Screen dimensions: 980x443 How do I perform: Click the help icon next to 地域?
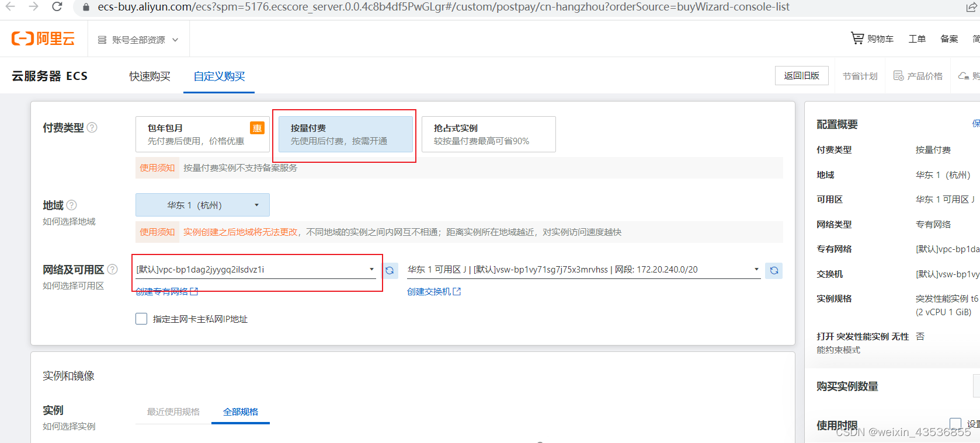(x=71, y=205)
